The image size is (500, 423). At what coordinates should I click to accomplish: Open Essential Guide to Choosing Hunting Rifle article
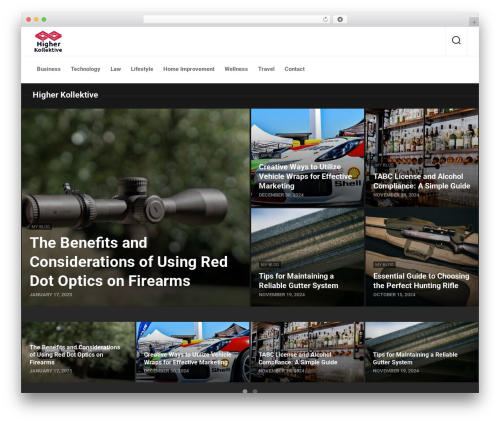click(421, 281)
